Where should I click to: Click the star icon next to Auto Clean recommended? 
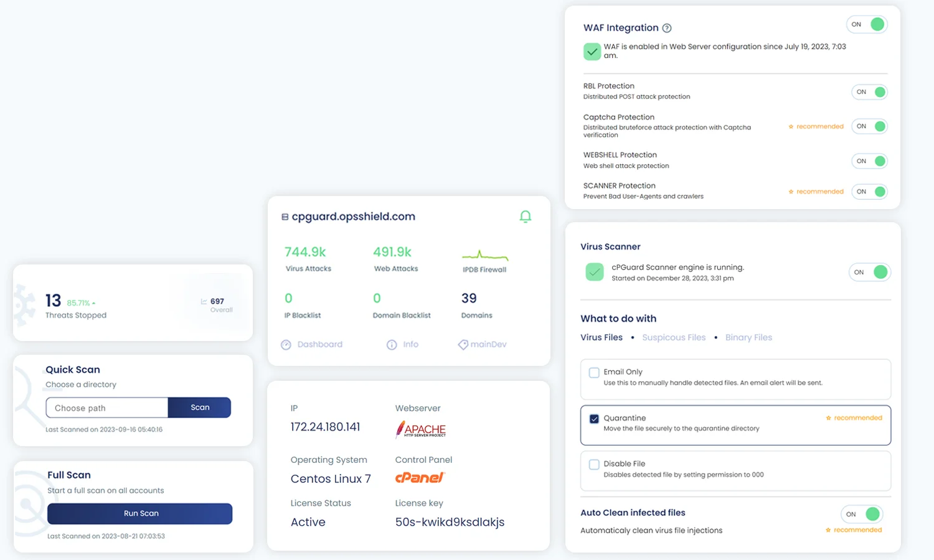click(x=828, y=530)
